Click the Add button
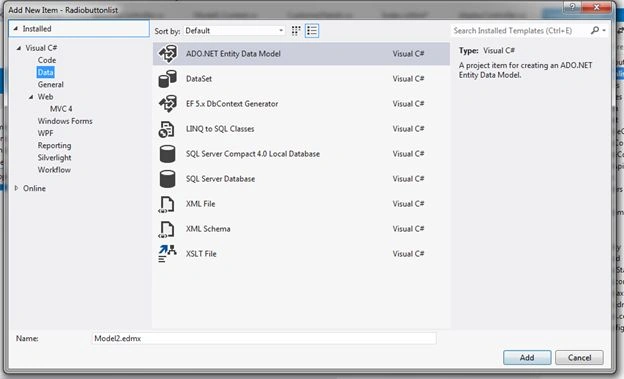The image size is (624, 379). click(527, 358)
